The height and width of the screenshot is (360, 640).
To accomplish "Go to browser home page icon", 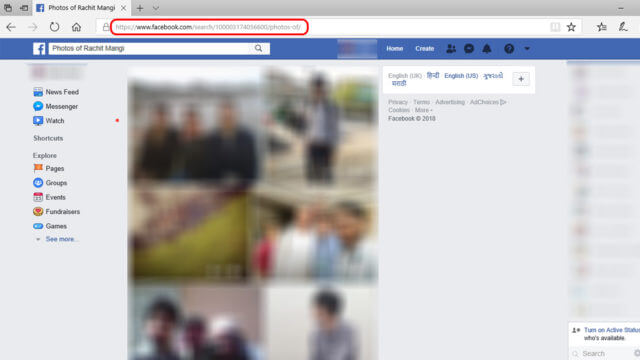I will [76, 27].
